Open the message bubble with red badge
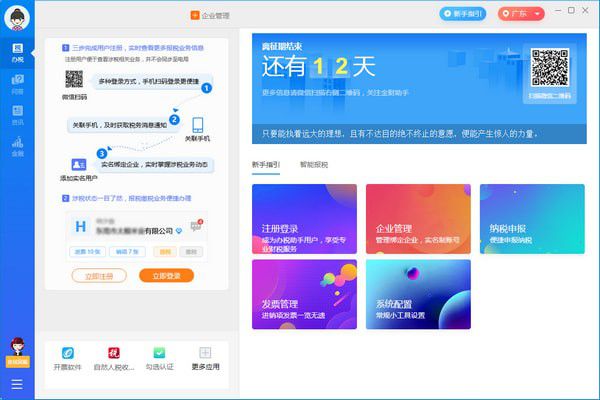600x400 pixels. 196,225
